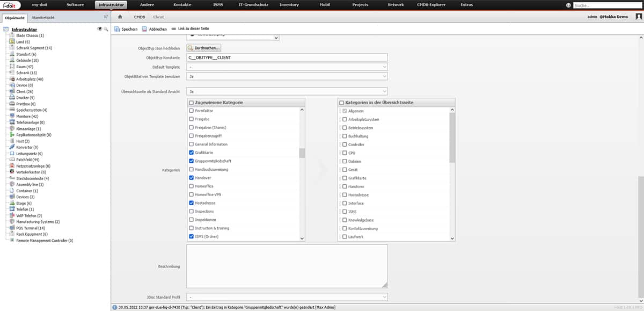Image resolution: width=644 pixels, height=311 pixels.
Task: Click the Steckdosenleiste (4) icon
Action: click(x=12, y=178)
